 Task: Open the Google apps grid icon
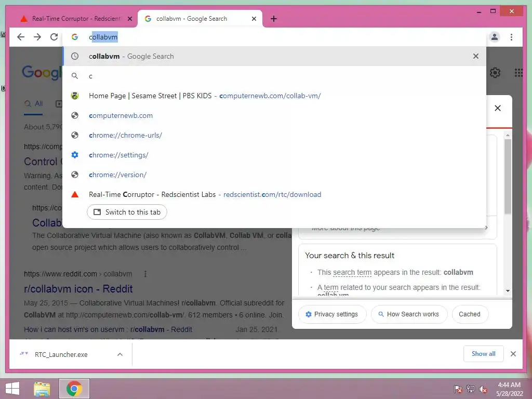(518, 72)
